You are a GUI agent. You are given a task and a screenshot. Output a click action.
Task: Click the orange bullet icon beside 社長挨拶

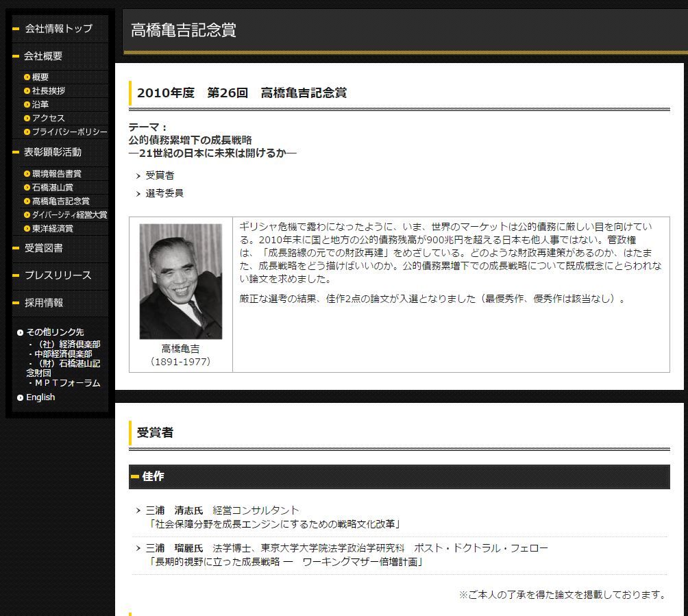[x=27, y=91]
